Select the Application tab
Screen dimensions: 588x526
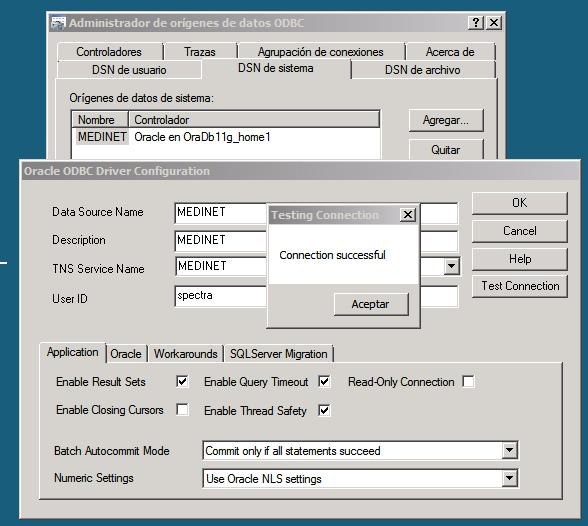73,352
